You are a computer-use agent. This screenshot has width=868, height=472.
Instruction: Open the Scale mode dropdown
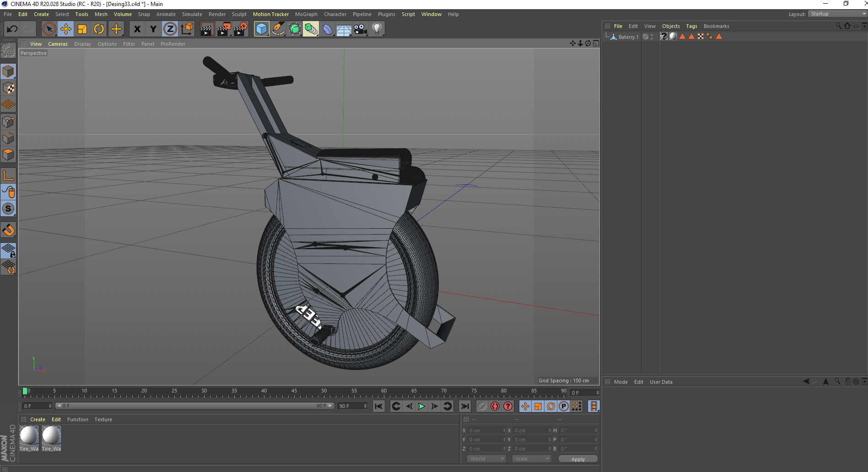[531, 459]
